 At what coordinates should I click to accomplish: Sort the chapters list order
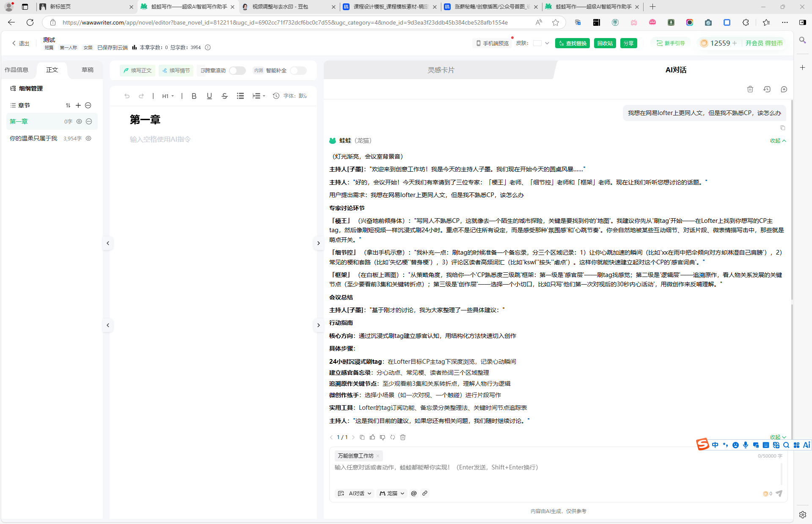[x=68, y=105]
